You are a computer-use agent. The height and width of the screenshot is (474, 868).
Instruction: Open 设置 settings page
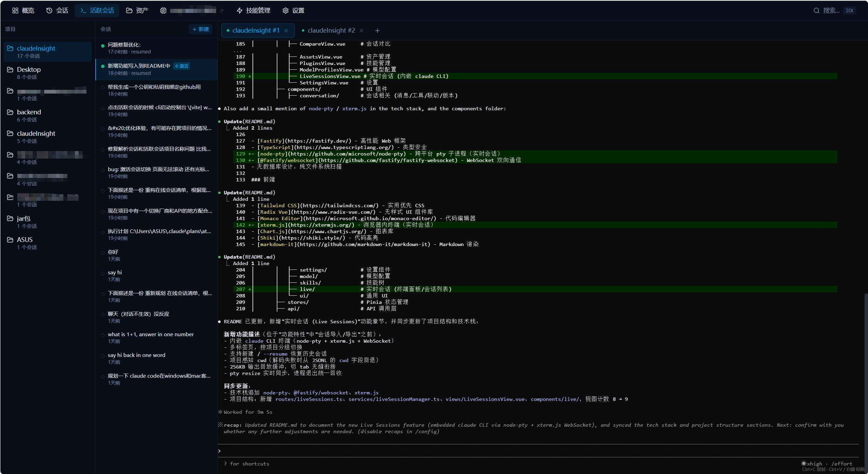(293, 11)
